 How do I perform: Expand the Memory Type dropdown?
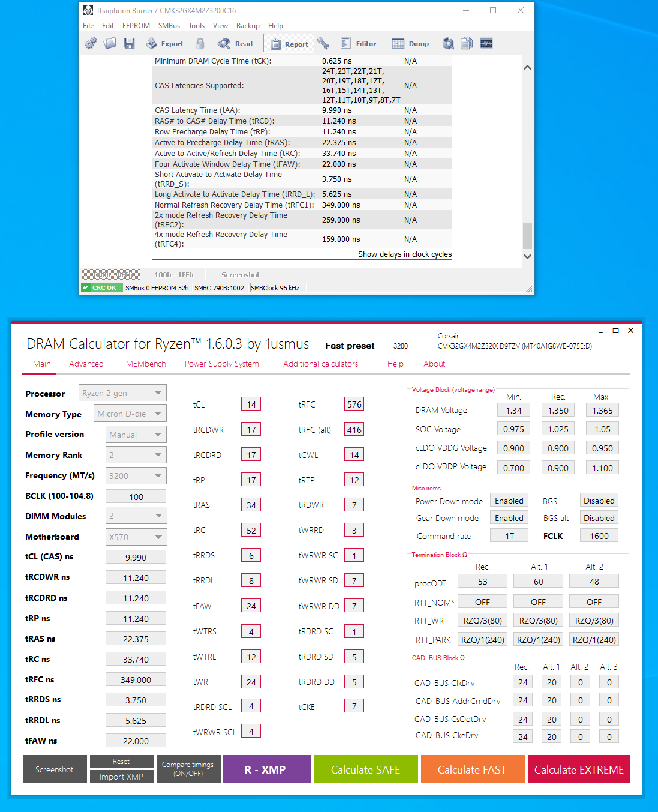pyautogui.click(x=130, y=414)
